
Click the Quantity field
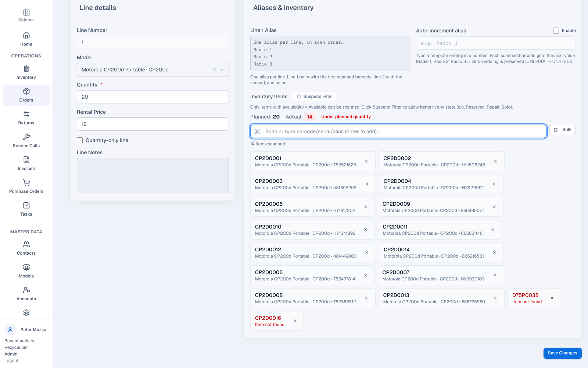[x=153, y=97]
